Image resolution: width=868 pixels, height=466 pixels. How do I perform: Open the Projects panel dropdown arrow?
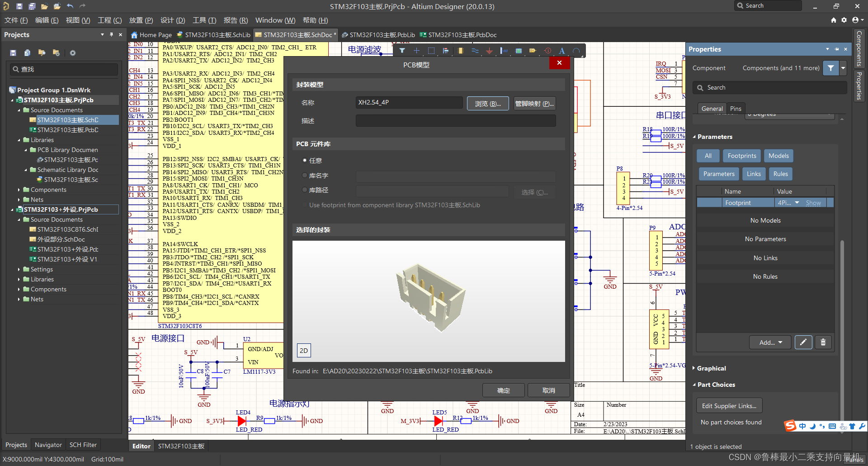click(102, 34)
